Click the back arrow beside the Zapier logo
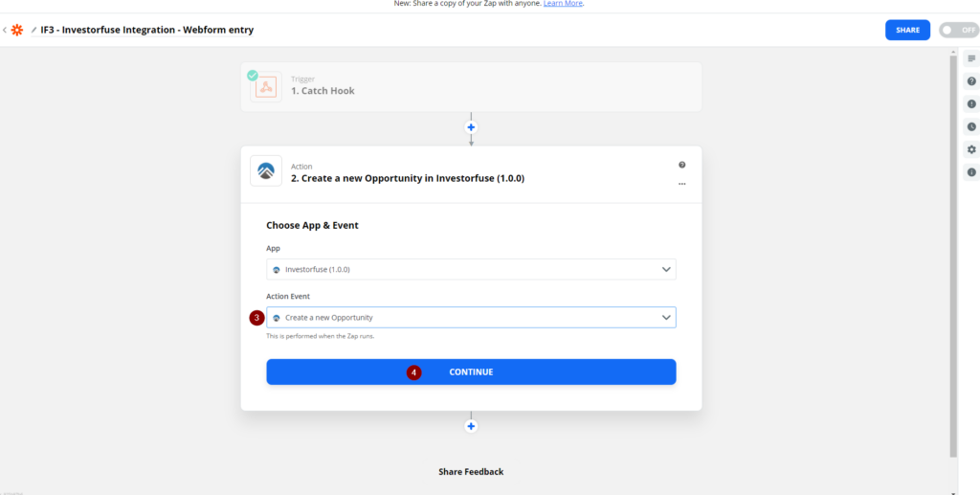Viewport: 980px width, 495px height. pos(5,30)
